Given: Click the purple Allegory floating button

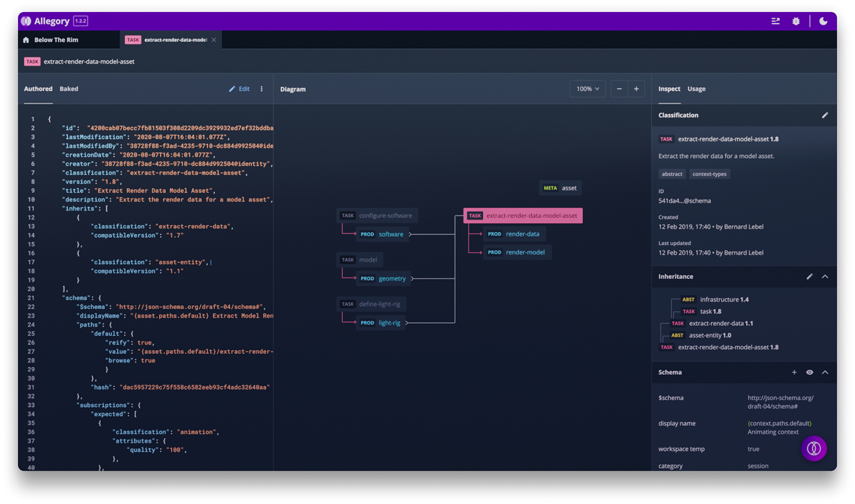Looking at the screenshot, I should point(814,448).
